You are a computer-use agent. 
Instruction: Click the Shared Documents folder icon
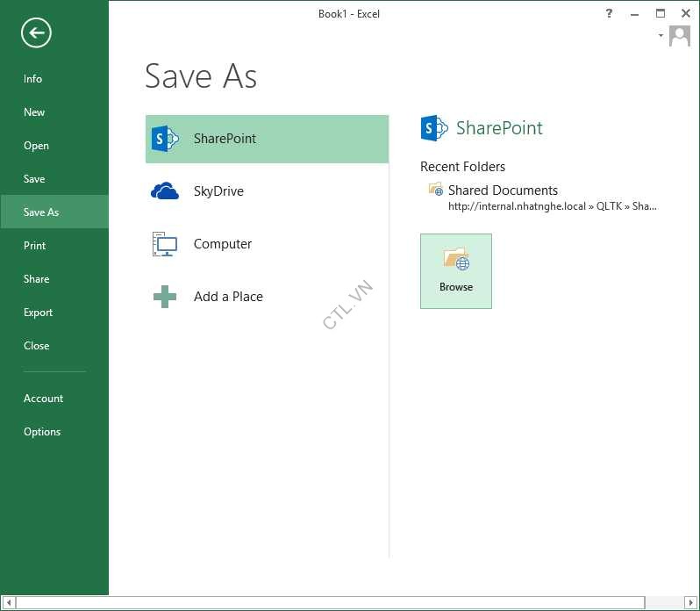(x=435, y=189)
